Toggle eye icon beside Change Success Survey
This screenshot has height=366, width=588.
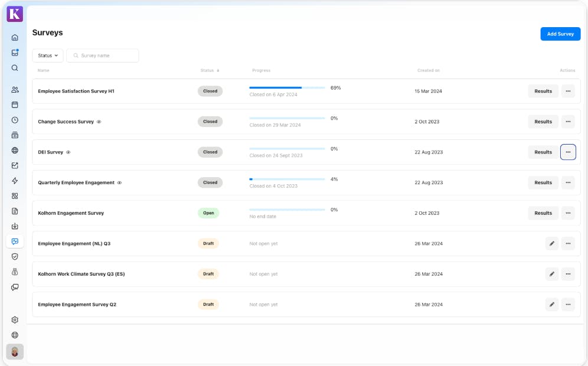click(99, 122)
